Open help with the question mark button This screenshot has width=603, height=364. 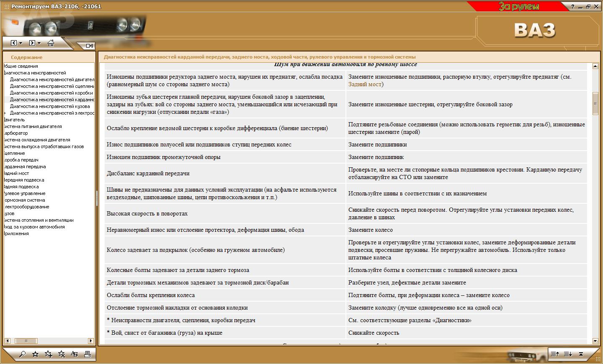(573, 6)
